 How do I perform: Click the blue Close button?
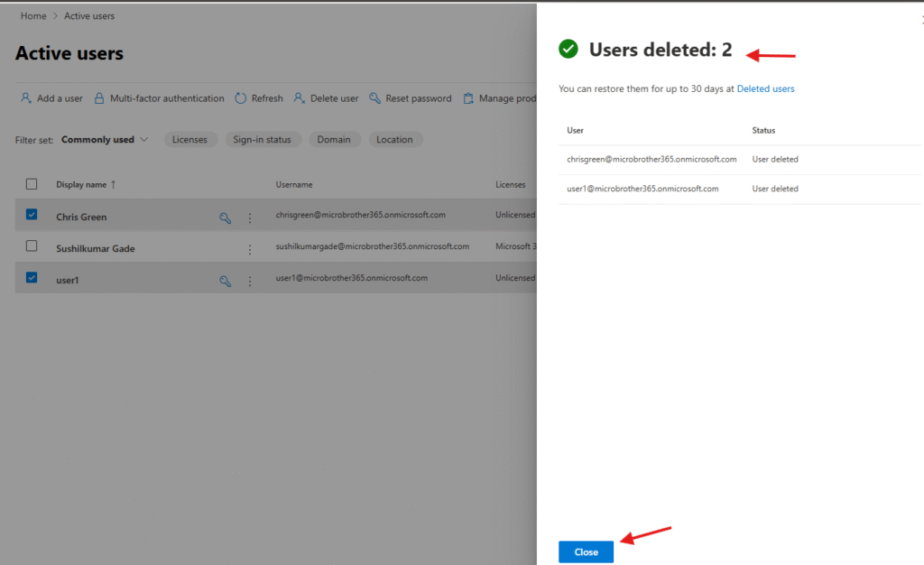click(586, 551)
